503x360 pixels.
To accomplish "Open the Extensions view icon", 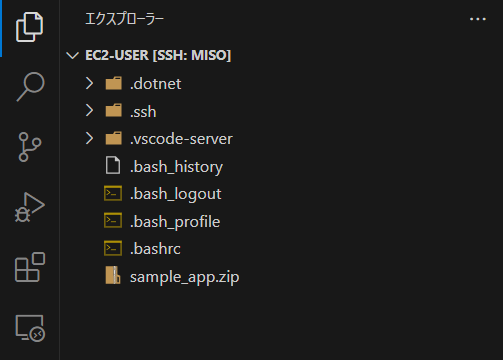I will (30, 267).
